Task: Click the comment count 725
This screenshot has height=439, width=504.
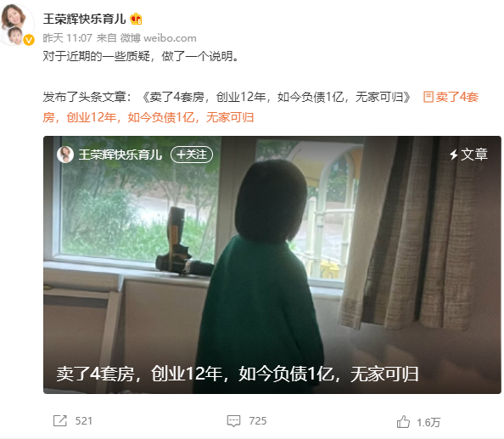Action: (x=258, y=421)
